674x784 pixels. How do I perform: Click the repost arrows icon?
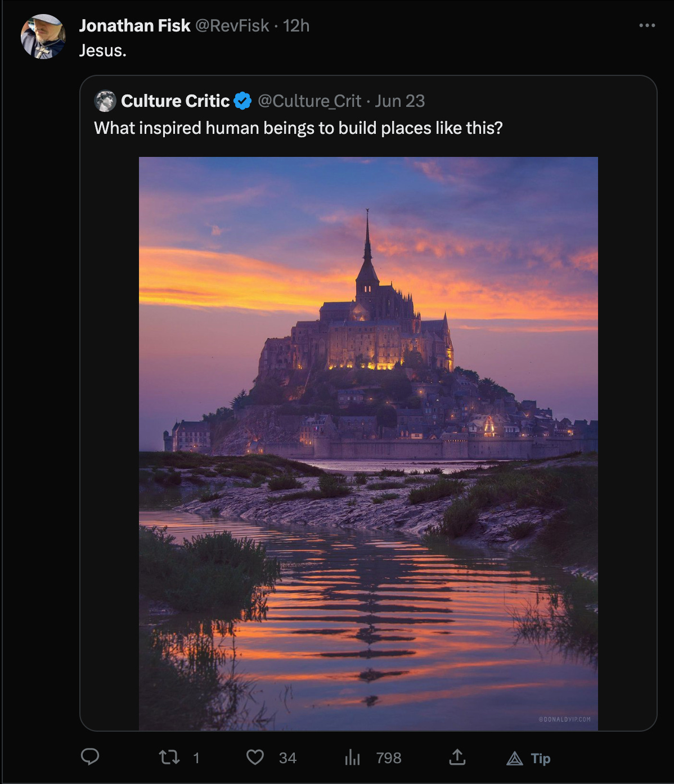pos(169,758)
